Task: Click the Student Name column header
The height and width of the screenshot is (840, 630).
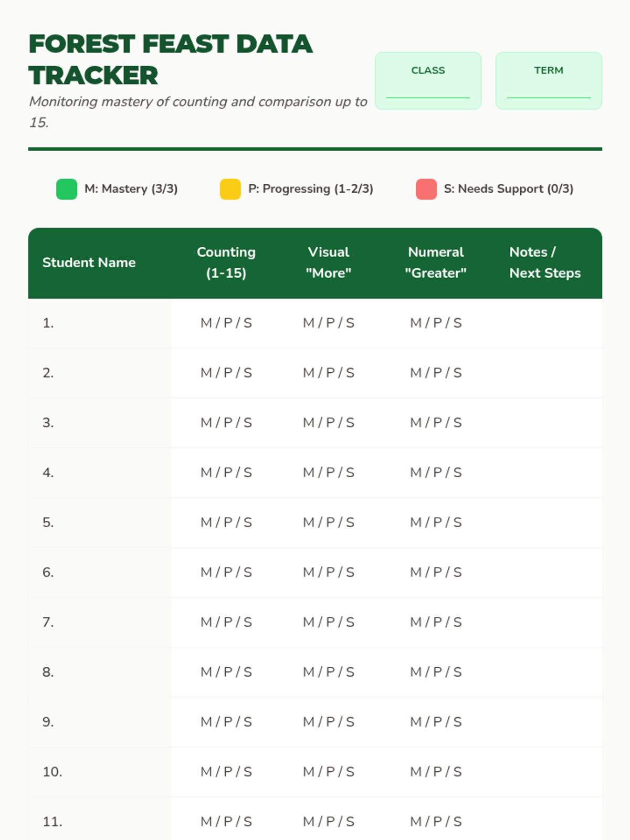Action: click(89, 262)
